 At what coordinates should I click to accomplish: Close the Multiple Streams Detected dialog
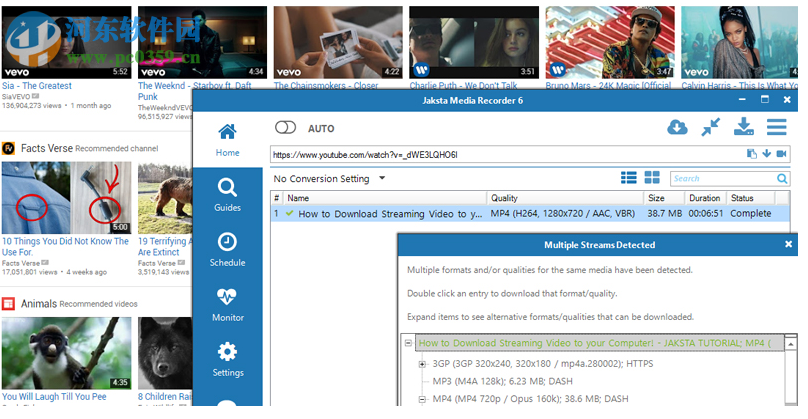pyautogui.click(x=788, y=244)
